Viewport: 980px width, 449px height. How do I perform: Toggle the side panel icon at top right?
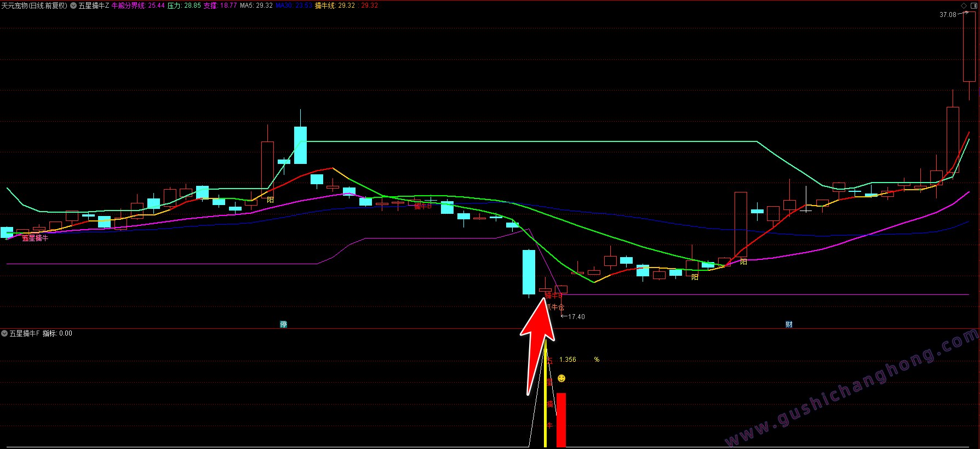[974, 5]
